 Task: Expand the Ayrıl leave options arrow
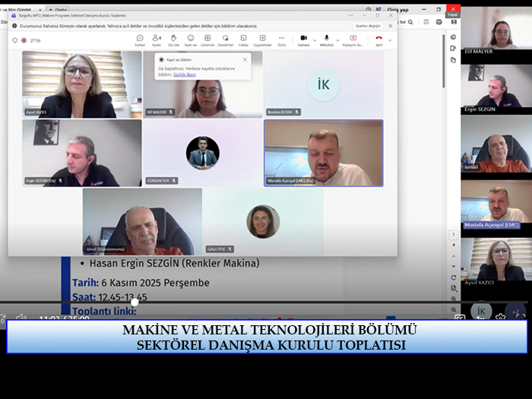tap(391, 38)
